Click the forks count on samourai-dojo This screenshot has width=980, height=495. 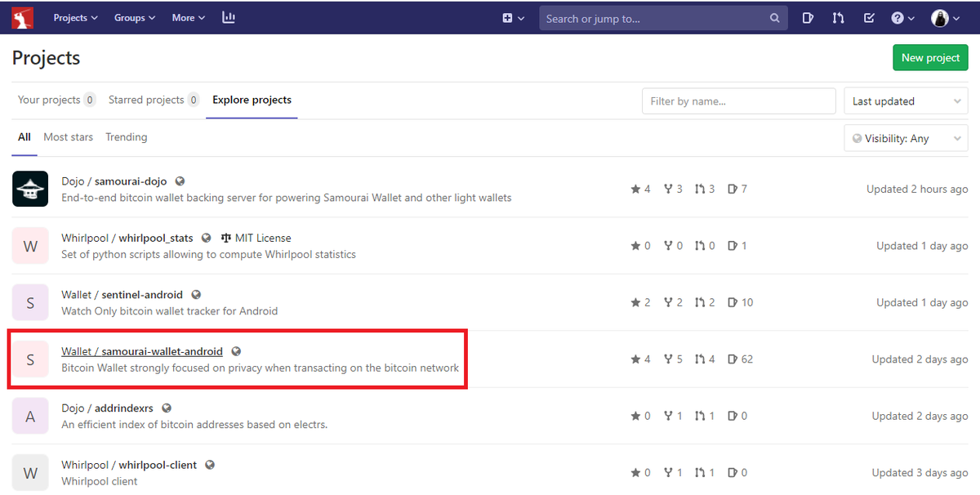click(x=673, y=189)
